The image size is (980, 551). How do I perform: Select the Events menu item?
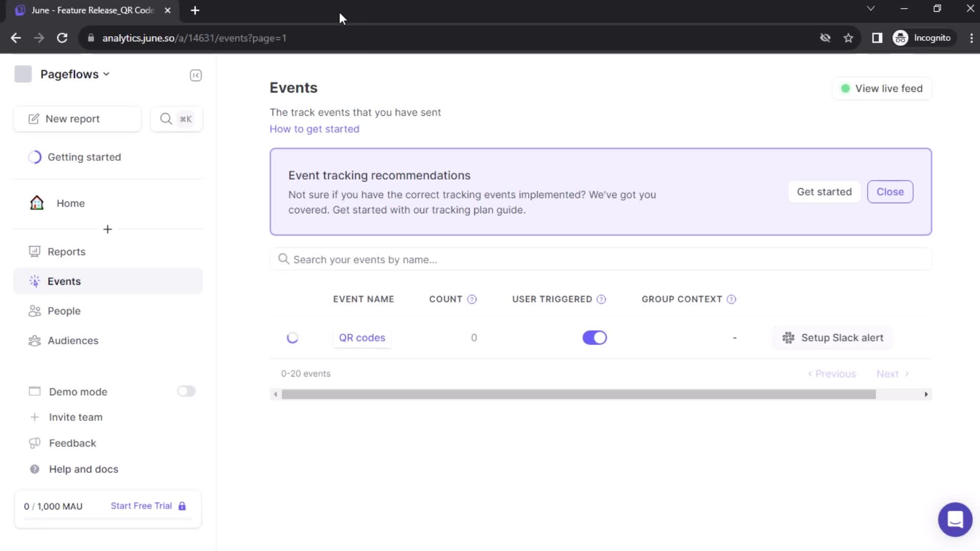click(x=64, y=281)
